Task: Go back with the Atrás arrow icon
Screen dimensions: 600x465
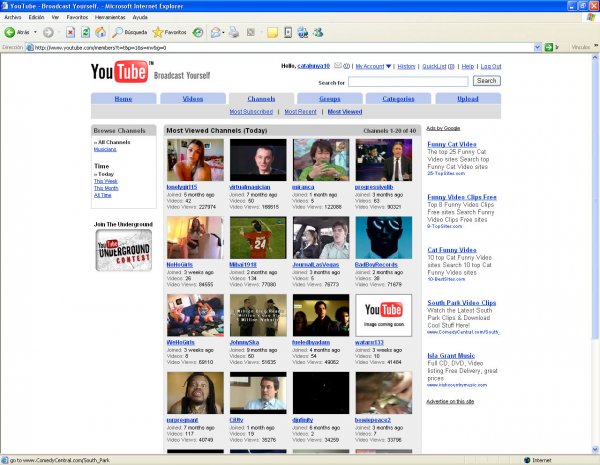Action: 10,33
